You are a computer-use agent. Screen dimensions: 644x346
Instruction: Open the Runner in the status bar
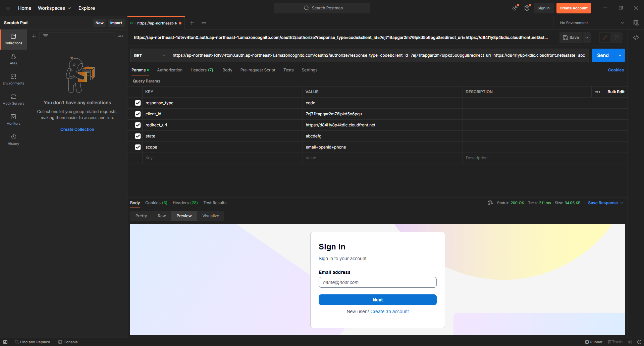coord(594,342)
